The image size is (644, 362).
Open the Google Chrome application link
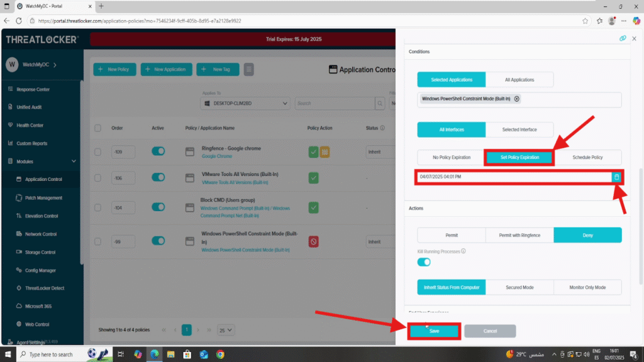click(217, 156)
